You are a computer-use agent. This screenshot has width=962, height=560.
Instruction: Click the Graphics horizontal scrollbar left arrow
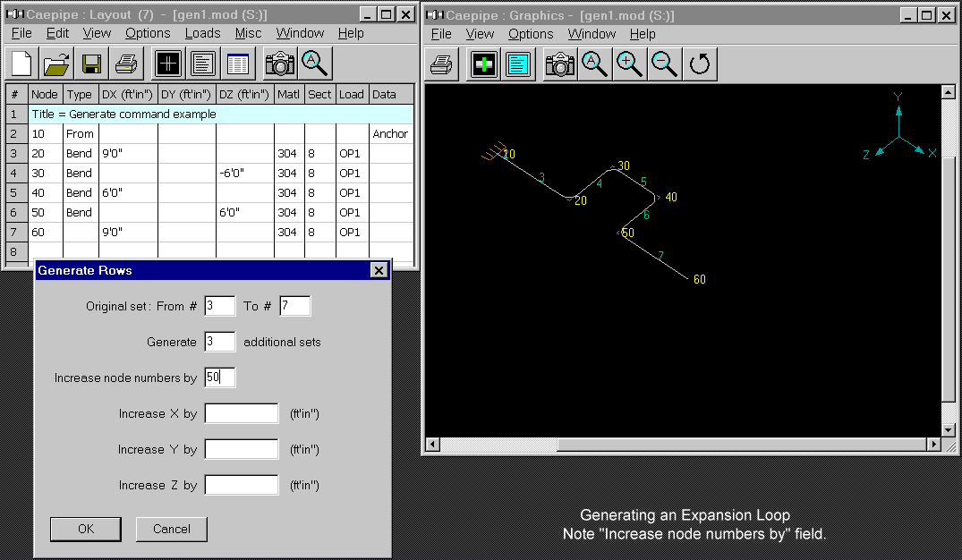tap(432, 444)
